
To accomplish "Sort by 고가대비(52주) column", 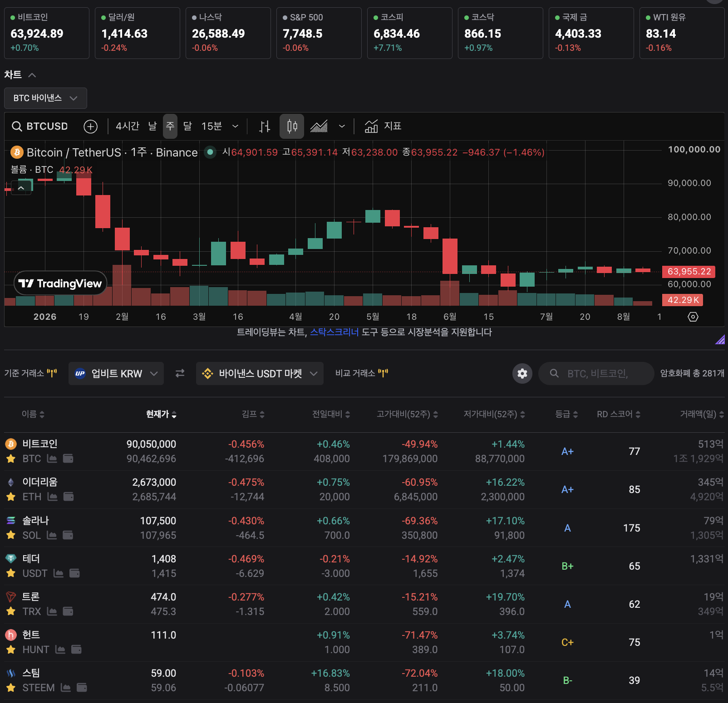I will click(407, 414).
